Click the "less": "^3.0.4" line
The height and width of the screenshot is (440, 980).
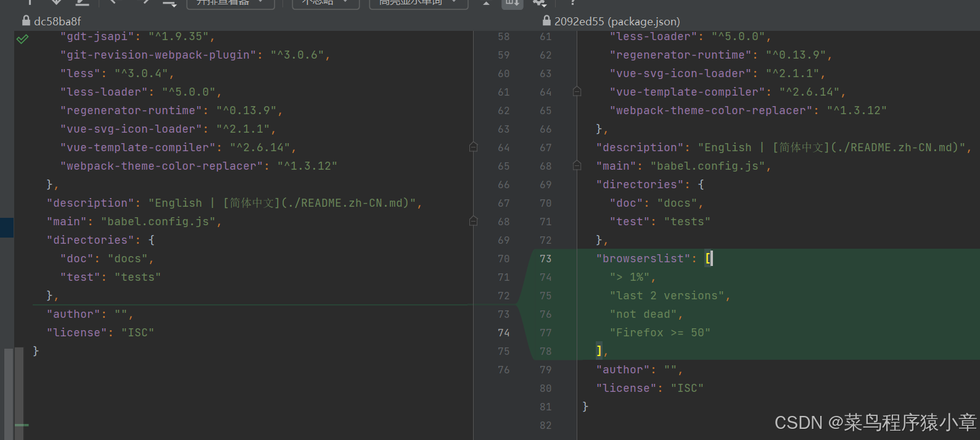(x=117, y=73)
